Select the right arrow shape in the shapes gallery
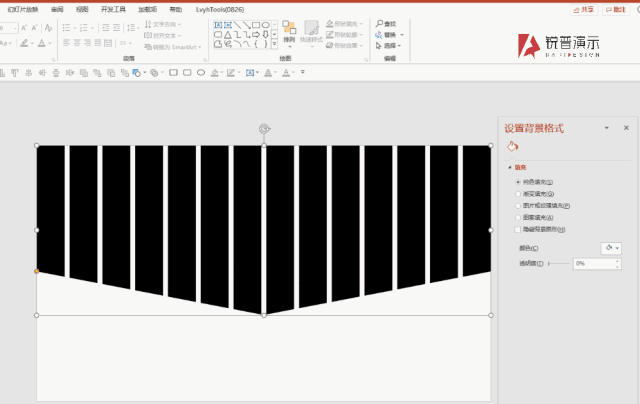This screenshot has height=404, width=640. click(256, 35)
